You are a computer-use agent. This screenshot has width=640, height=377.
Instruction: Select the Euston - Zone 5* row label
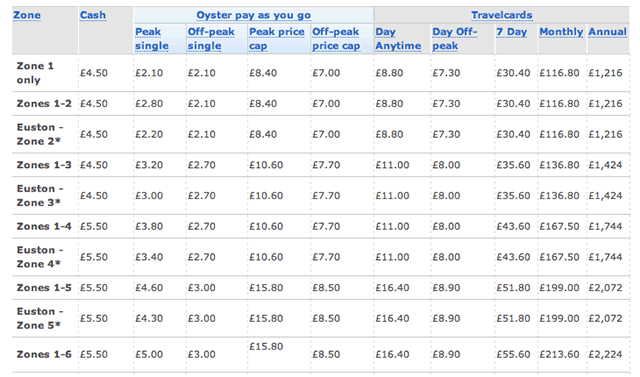(x=40, y=318)
